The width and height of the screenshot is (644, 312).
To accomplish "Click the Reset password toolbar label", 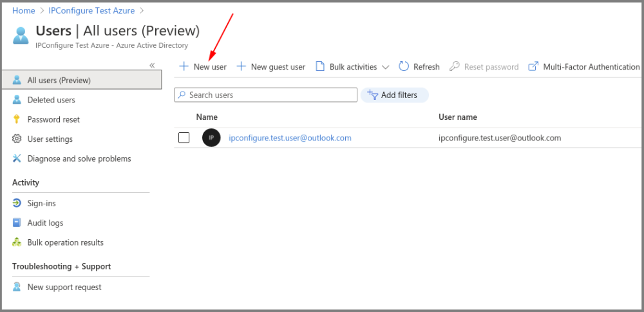I will click(x=491, y=66).
